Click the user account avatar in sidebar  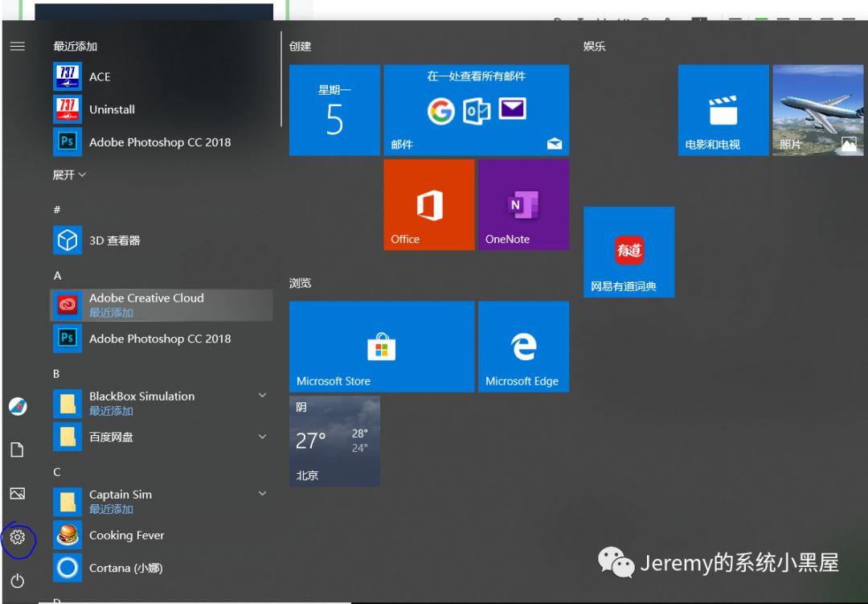tap(18, 406)
